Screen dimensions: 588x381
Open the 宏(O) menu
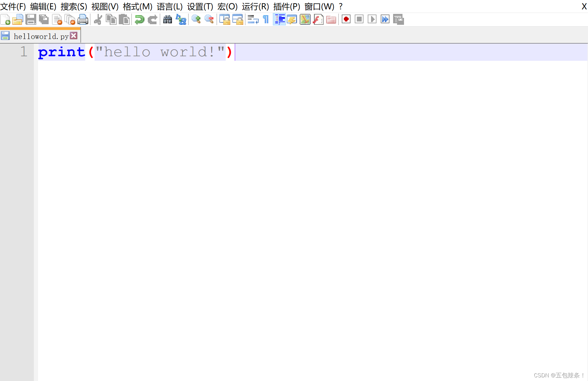pos(227,6)
